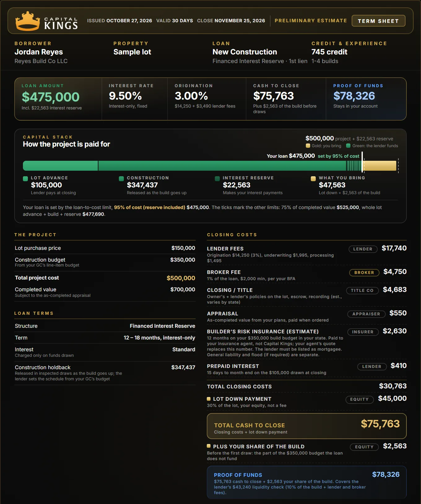The width and height of the screenshot is (421, 504).
Task: Click the 'Sample lot' property name
Action: tap(132, 52)
